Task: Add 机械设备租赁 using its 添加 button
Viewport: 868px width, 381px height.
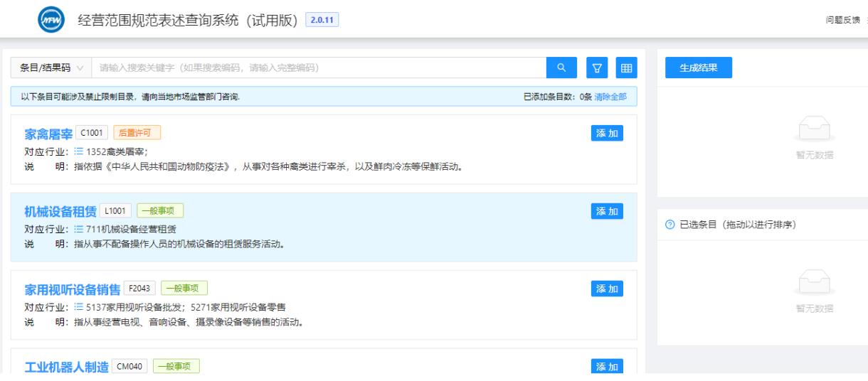Action: tap(607, 210)
